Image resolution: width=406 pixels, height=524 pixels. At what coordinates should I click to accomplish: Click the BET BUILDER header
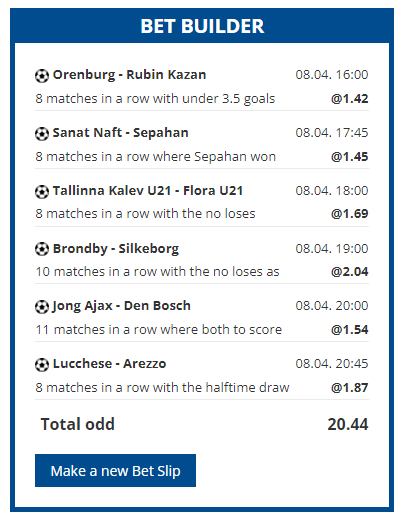(202, 26)
